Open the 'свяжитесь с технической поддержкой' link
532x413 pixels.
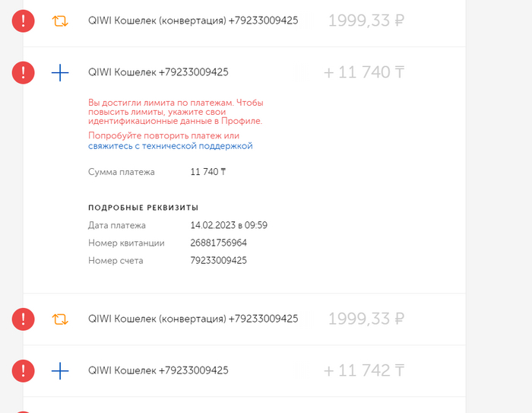(170, 146)
